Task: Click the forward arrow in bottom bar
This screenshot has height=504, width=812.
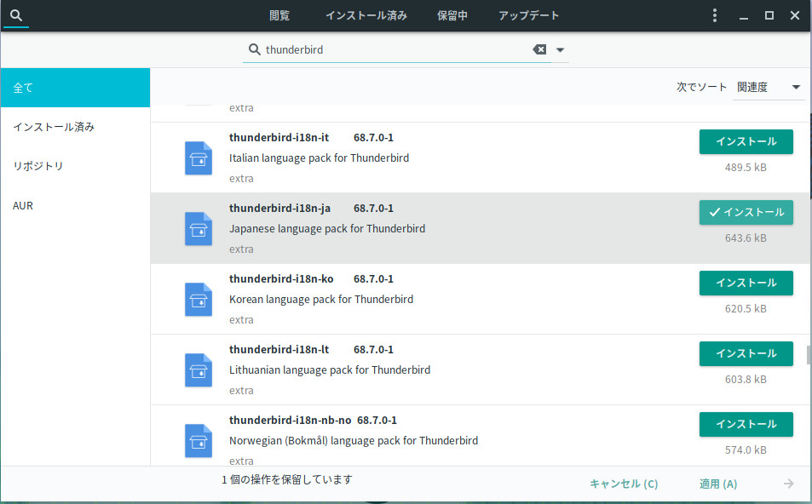Action: point(788,484)
